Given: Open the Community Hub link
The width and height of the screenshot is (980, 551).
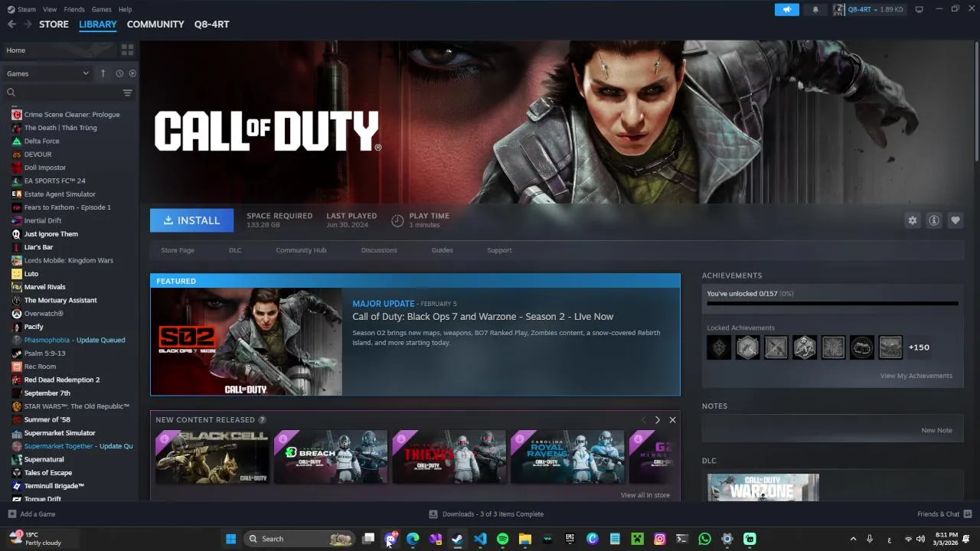Looking at the screenshot, I should [x=301, y=250].
